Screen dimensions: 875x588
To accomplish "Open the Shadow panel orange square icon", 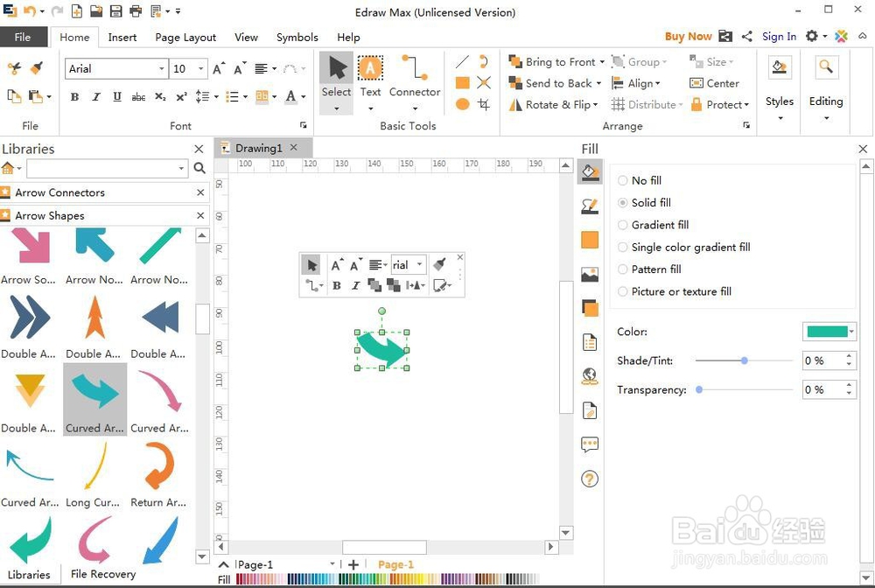I will pos(590,241).
